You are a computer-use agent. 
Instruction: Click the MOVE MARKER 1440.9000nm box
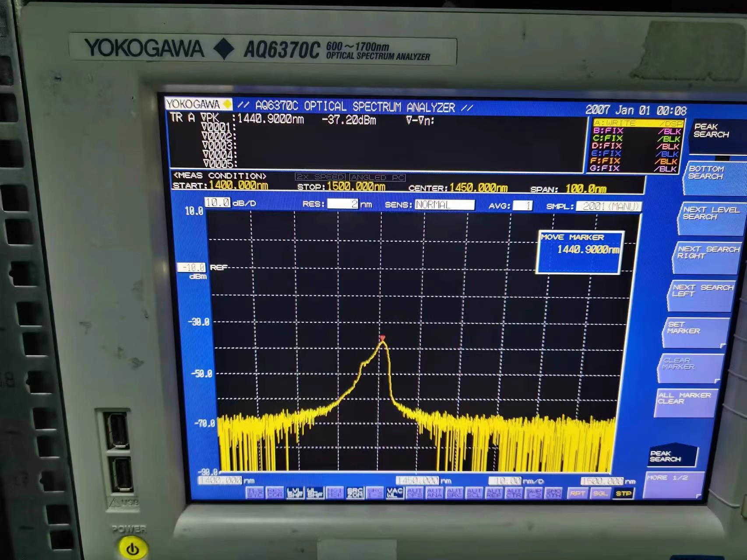coord(580,252)
